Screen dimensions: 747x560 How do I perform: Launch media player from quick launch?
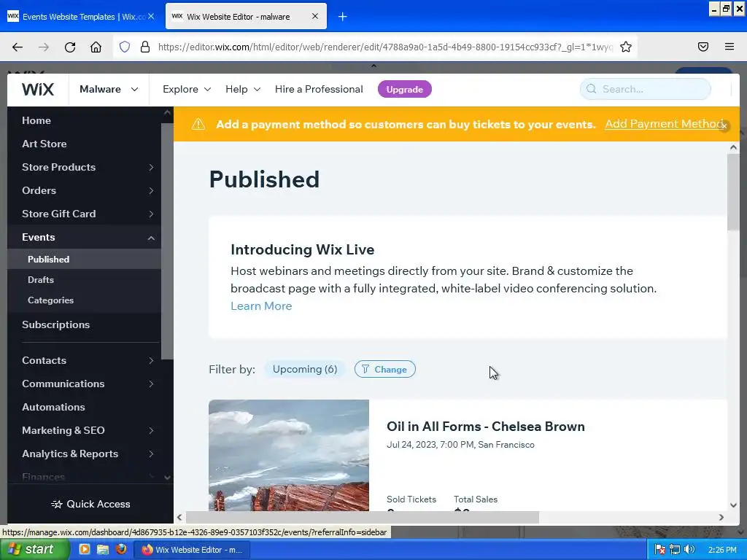click(85, 549)
